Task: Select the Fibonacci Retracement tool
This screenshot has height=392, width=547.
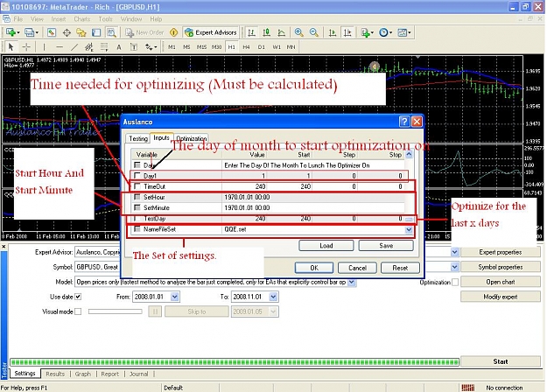Action: [104, 46]
